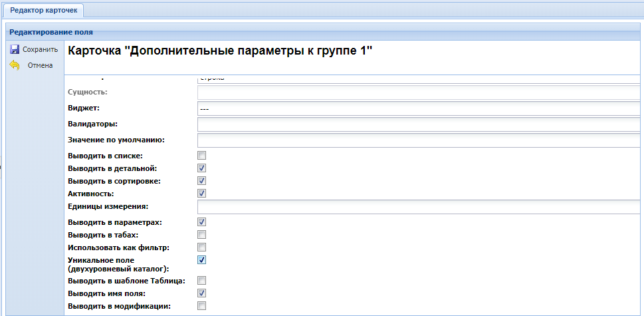Switch to the Редактор карточек tab
644x316 pixels.
point(42,10)
